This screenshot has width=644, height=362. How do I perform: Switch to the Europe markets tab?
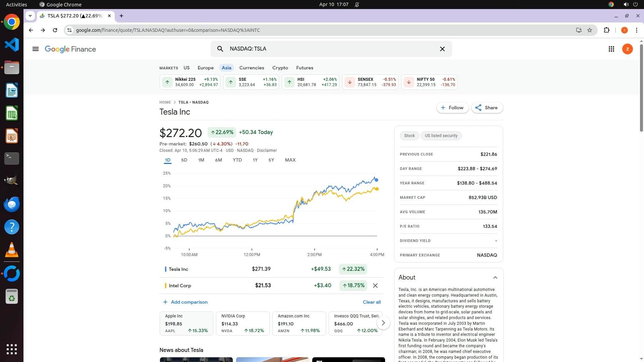[205, 68]
